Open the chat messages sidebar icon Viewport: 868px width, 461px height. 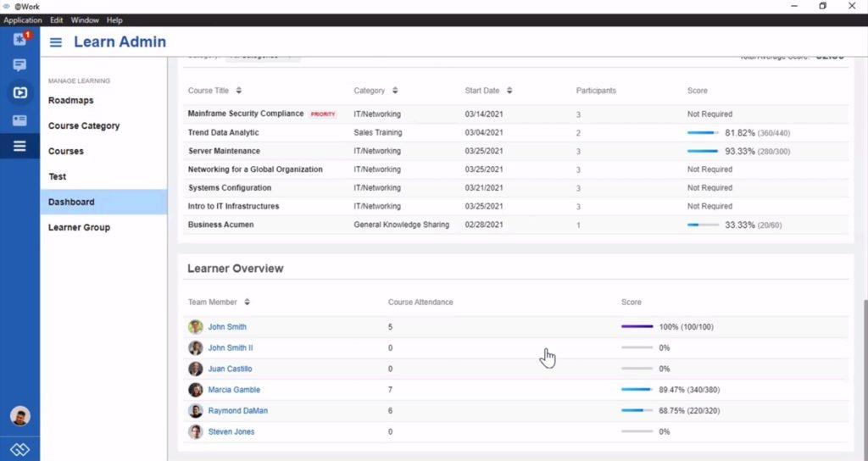[x=19, y=65]
